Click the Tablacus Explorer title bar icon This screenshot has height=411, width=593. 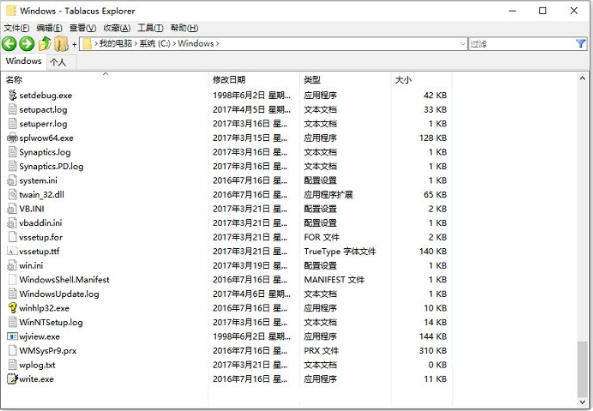point(11,11)
